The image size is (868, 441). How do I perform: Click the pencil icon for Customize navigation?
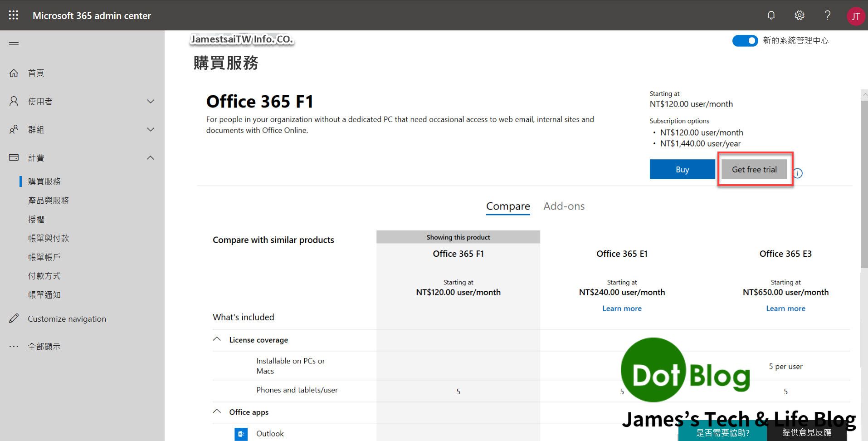point(14,318)
